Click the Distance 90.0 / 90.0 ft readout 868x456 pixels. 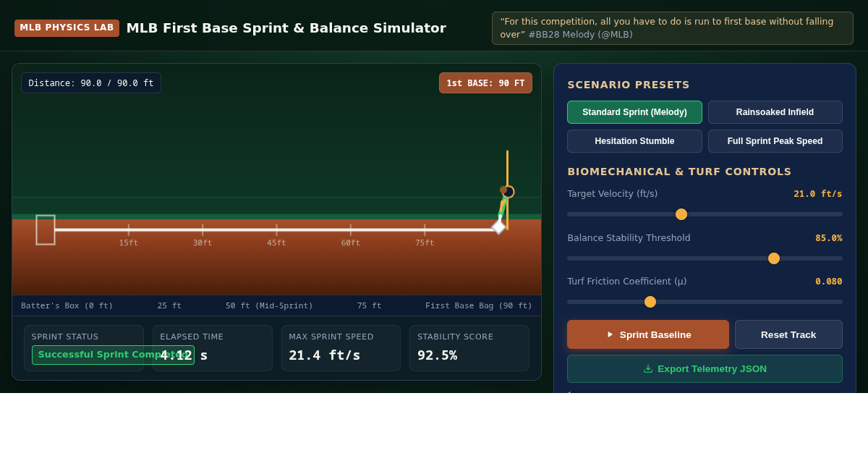point(91,83)
